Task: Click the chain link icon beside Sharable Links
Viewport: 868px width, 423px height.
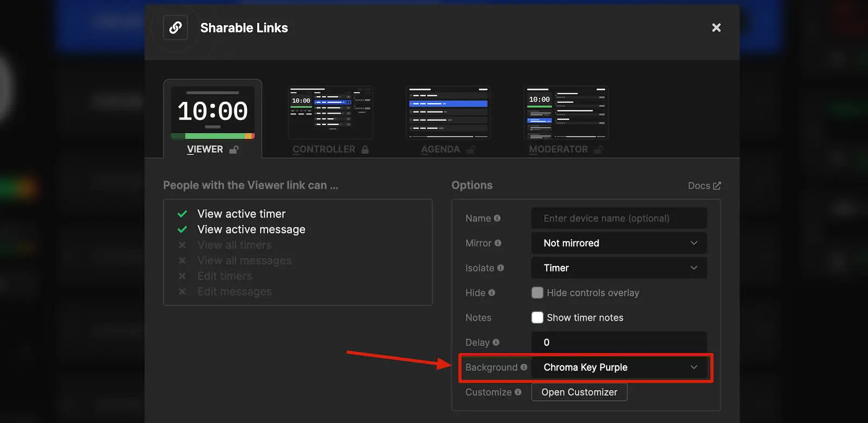Action: [x=175, y=28]
